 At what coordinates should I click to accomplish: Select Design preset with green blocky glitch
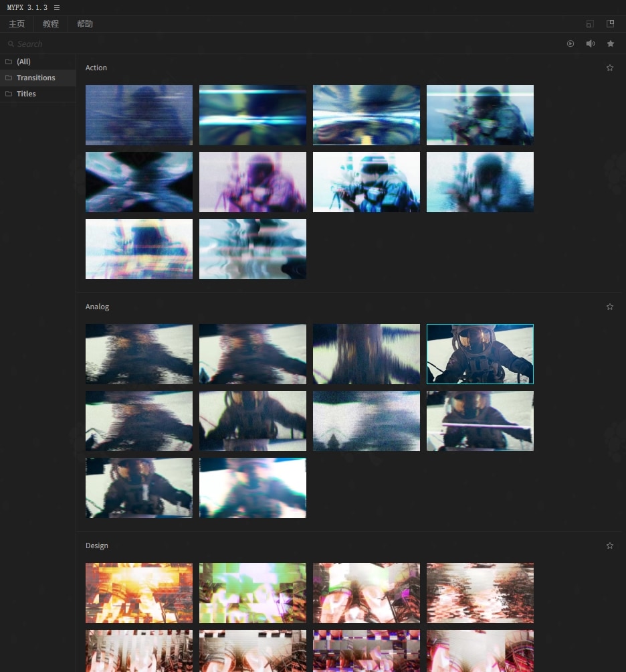tap(253, 593)
